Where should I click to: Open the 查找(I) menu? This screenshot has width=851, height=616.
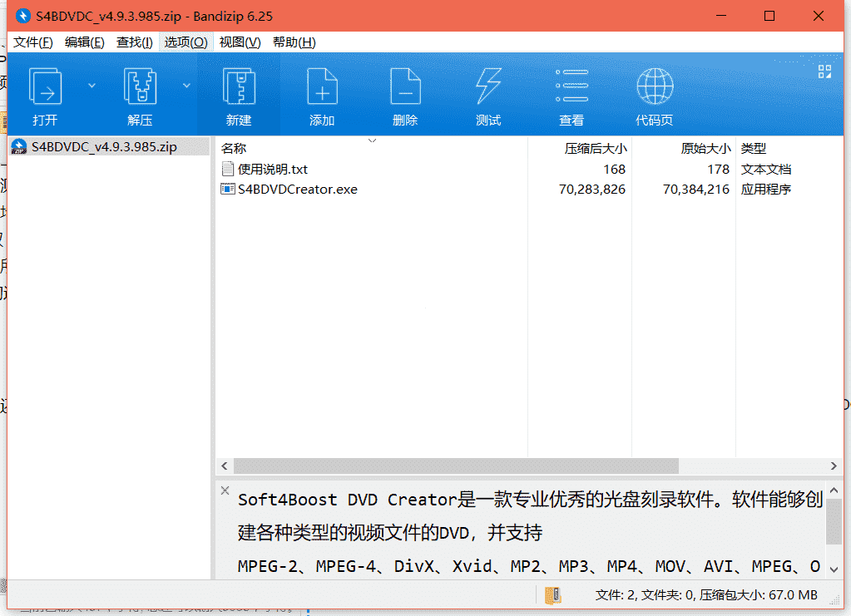point(135,42)
